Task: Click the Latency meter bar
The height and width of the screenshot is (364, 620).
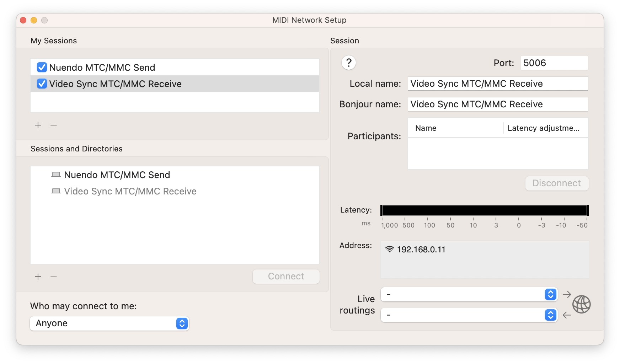Action: pos(485,210)
